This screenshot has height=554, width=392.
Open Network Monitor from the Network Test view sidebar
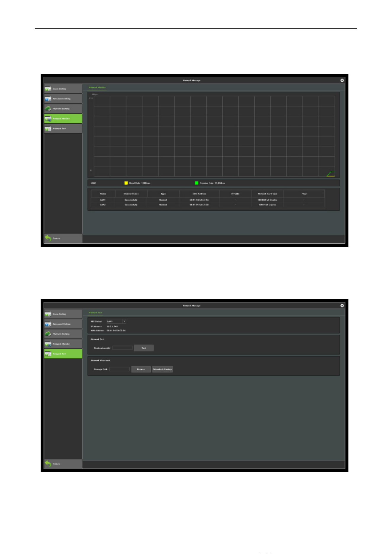coord(63,344)
